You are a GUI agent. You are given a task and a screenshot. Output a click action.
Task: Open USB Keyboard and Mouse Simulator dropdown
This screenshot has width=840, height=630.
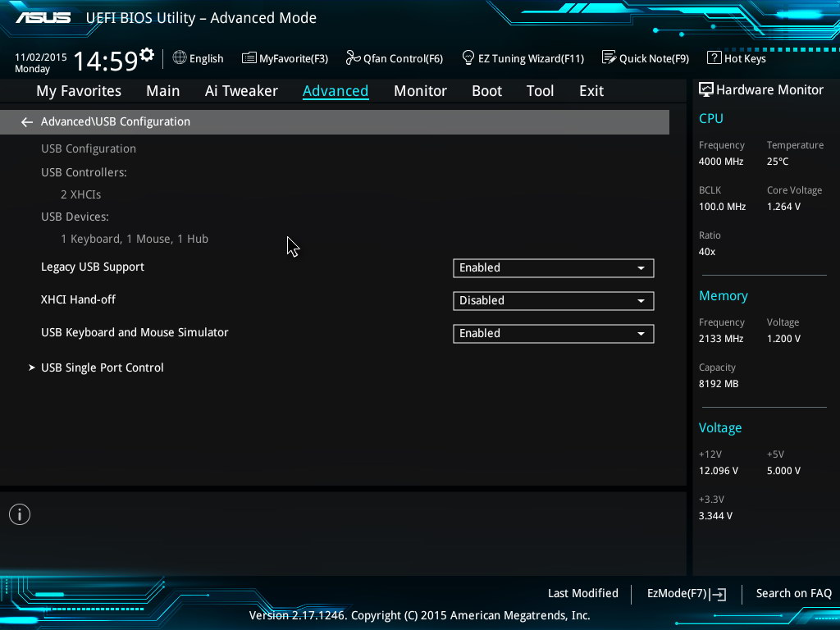[x=553, y=333]
